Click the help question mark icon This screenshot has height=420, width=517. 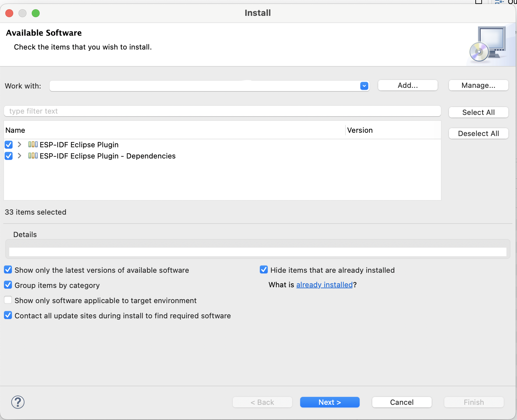click(18, 402)
